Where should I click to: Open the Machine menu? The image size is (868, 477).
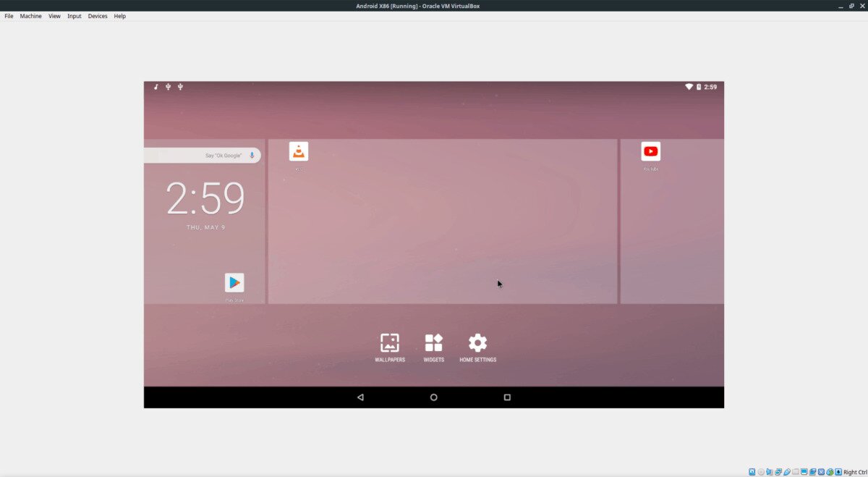30,16
